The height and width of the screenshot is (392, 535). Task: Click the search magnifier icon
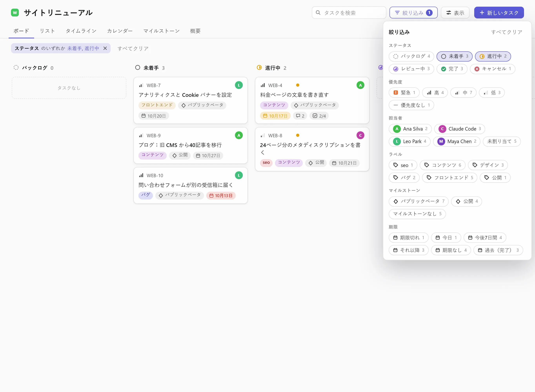click(x=318, y=13)
